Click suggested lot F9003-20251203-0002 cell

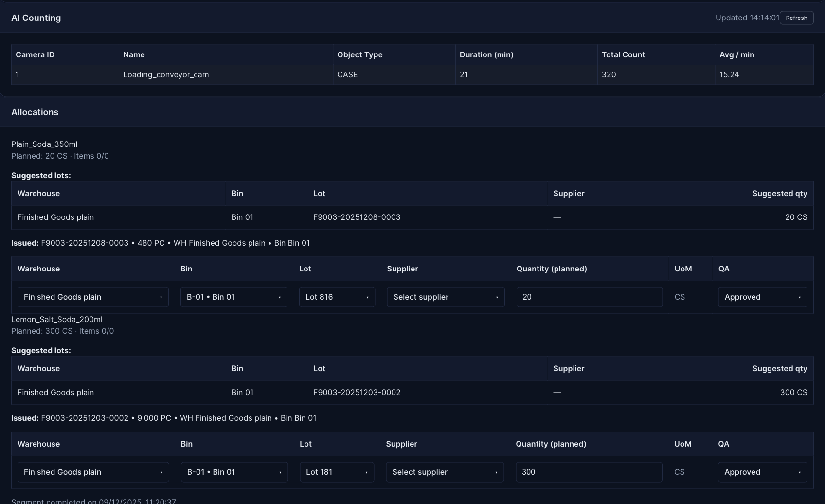(357, 393)
